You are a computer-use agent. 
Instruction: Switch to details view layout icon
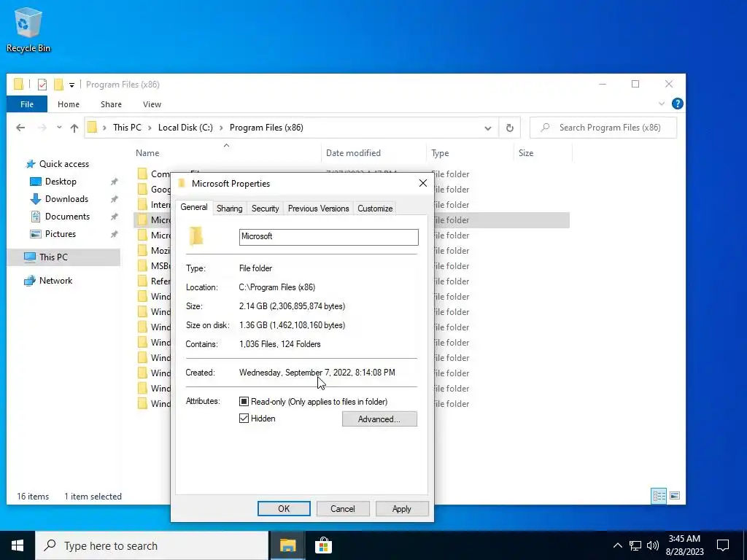coord(659,496)
